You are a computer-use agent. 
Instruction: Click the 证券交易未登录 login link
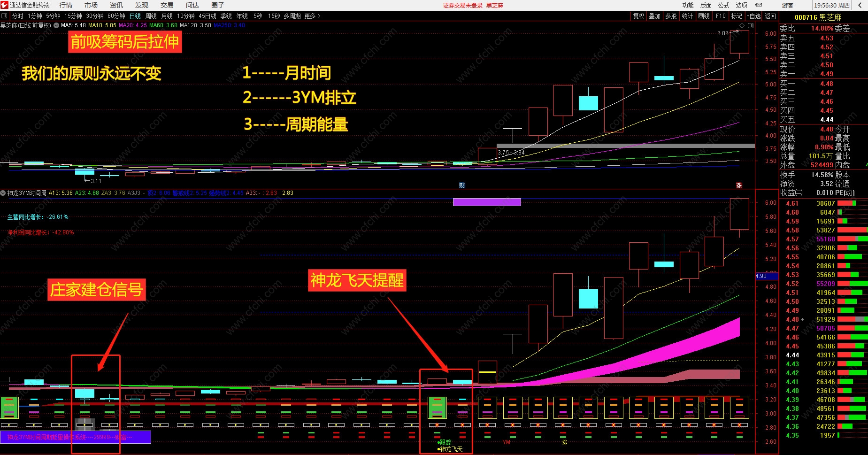pos(463,5)
